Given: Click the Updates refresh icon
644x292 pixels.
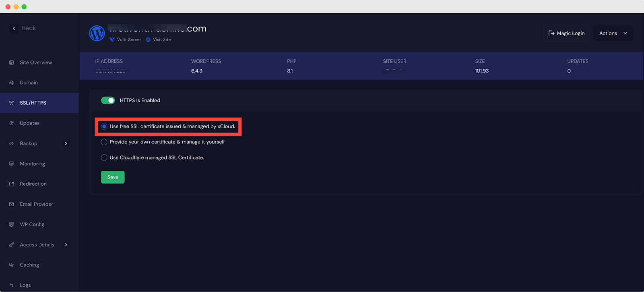Looking at the screenshot, I should (11, 123).
